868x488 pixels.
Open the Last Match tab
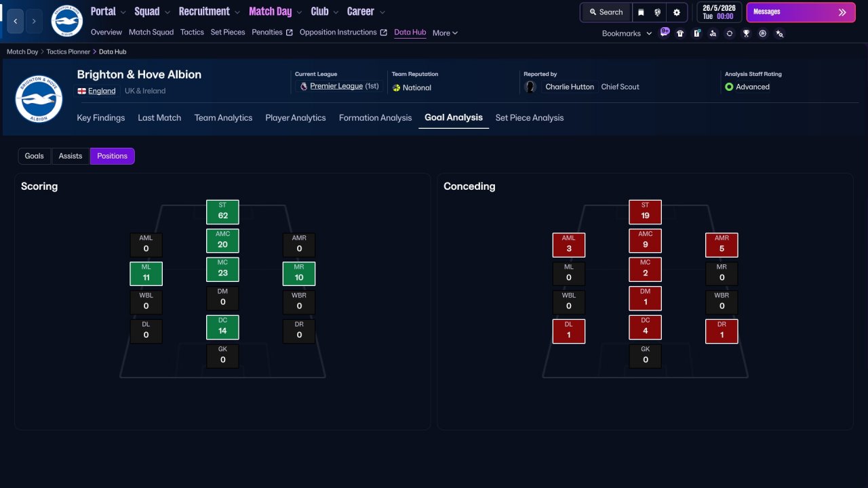tap(159, 118)
